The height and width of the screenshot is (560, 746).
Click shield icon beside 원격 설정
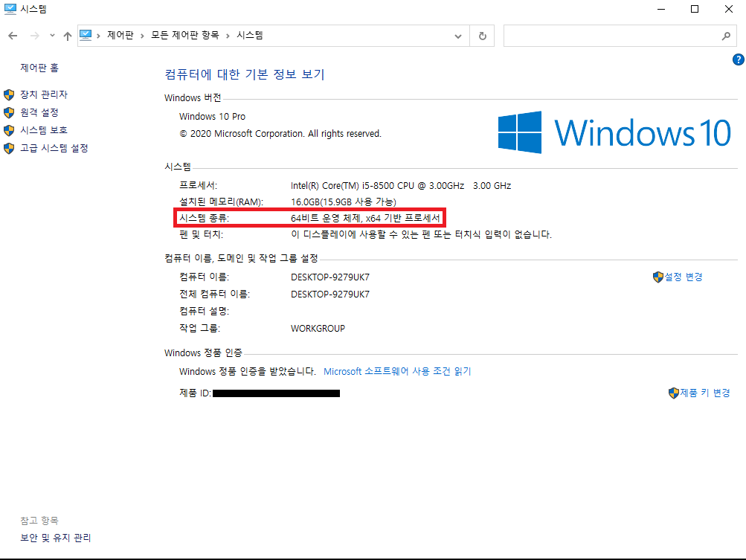click(x=9, y=113)
